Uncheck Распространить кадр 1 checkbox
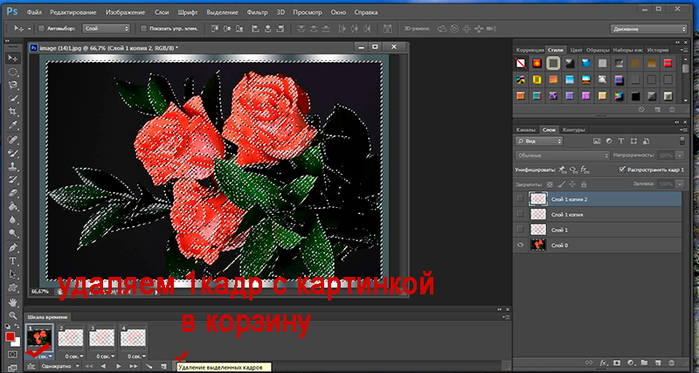Viewport: 699px width, 373px height. tap(622, 170)
